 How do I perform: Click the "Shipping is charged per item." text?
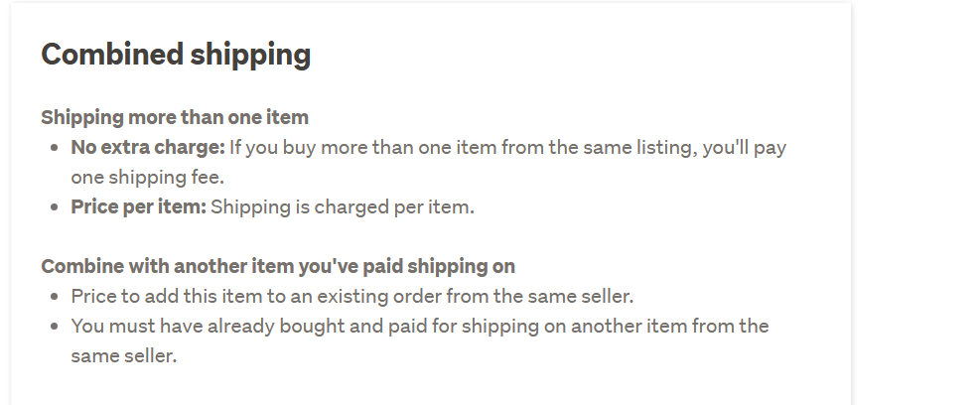343,207
